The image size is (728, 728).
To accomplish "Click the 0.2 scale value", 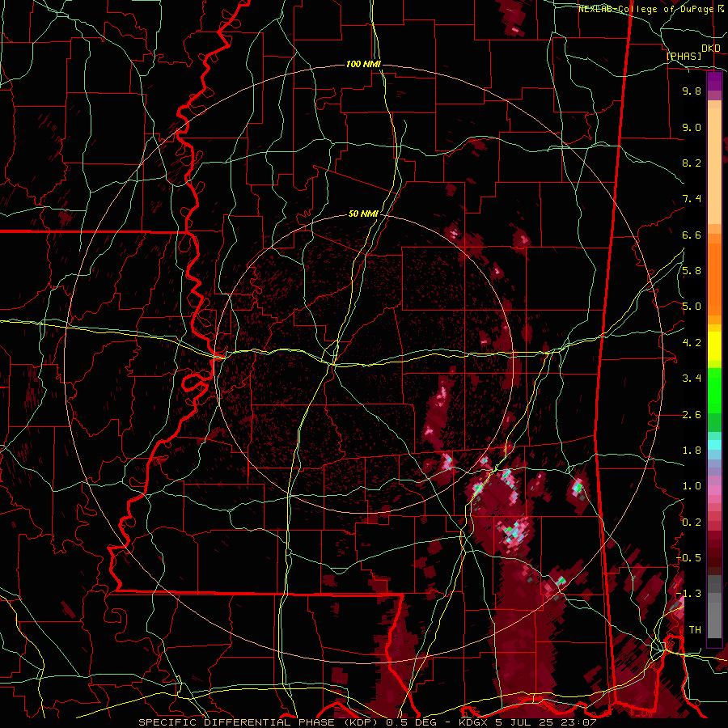I will 692,522.
